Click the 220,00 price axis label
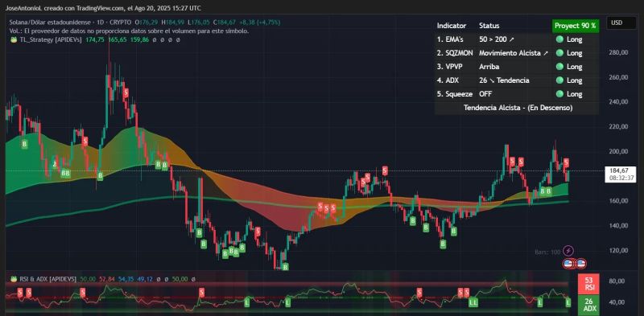 618,127
